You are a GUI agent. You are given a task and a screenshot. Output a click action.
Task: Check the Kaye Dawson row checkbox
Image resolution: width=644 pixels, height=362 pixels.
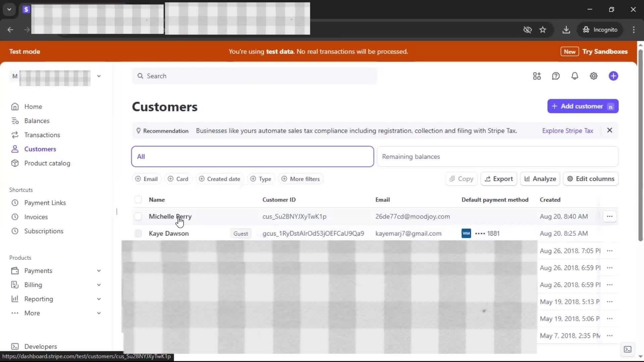pos(138,234)
